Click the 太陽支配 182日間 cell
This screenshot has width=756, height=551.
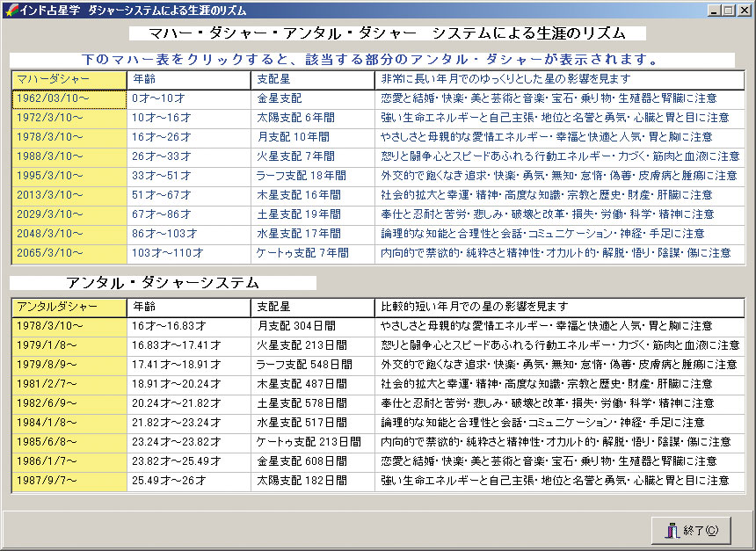[x=313, y=481]
